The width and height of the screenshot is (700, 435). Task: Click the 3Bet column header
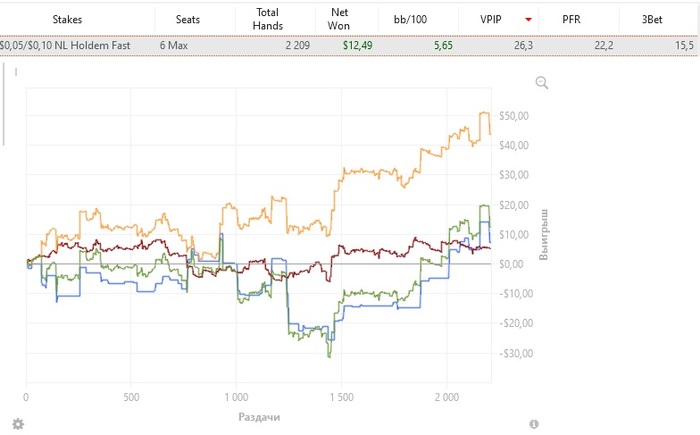(x=656, y=19)
